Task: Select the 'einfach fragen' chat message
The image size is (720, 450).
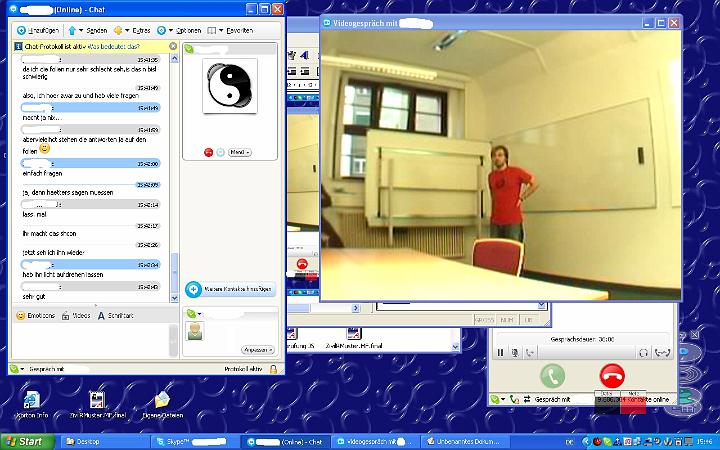Action: [x=42, y=174]
